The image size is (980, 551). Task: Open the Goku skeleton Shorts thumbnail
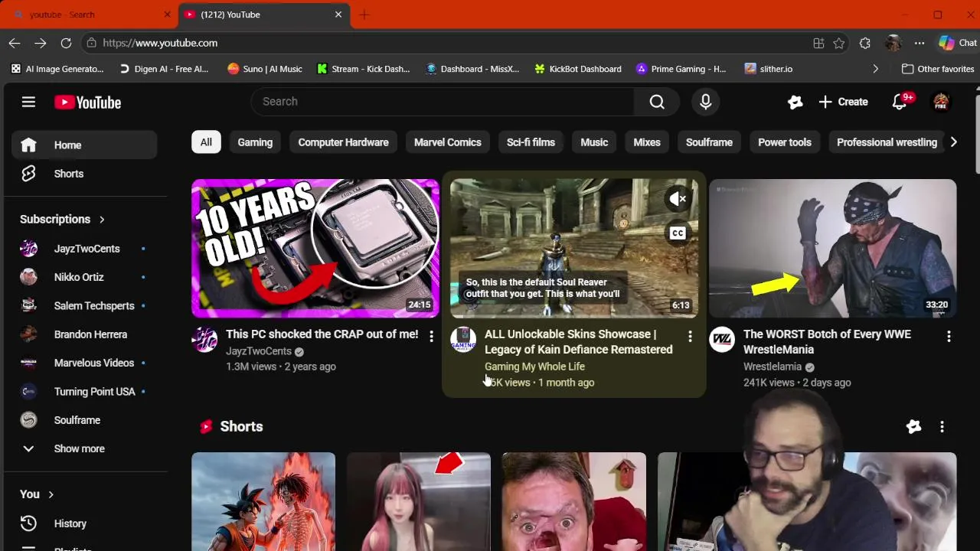[x=263, y=501]
